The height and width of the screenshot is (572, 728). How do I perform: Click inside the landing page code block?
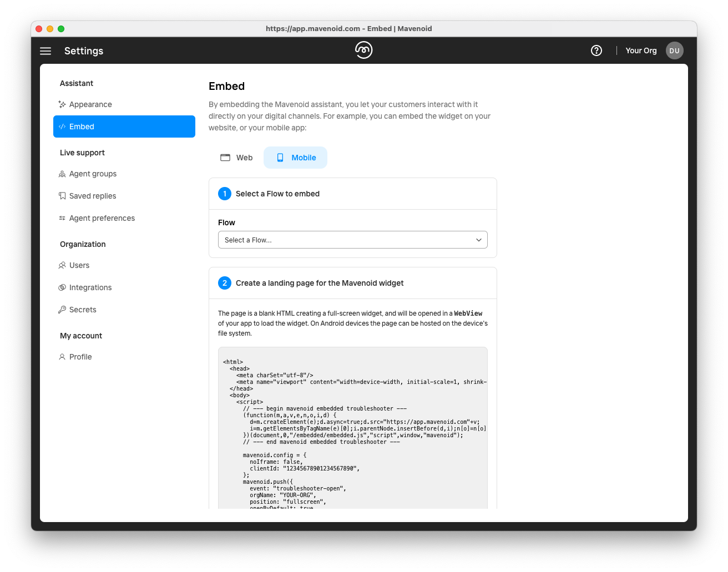[353, 428]
